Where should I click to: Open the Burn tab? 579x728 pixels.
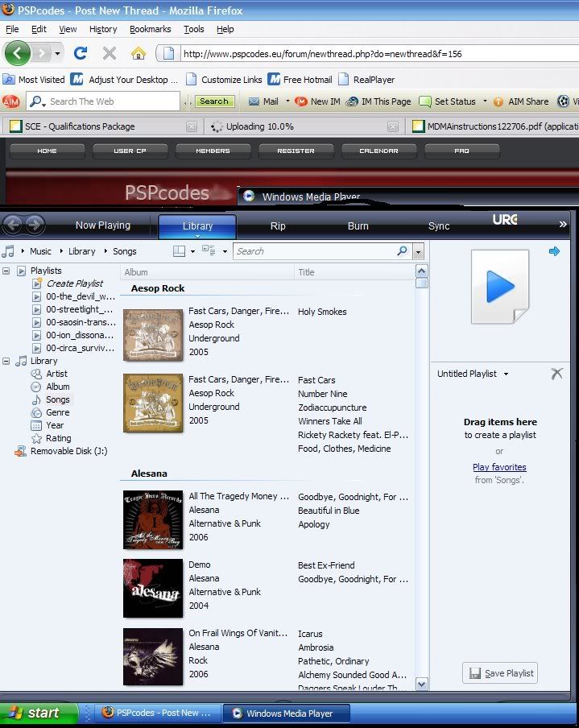358,226
